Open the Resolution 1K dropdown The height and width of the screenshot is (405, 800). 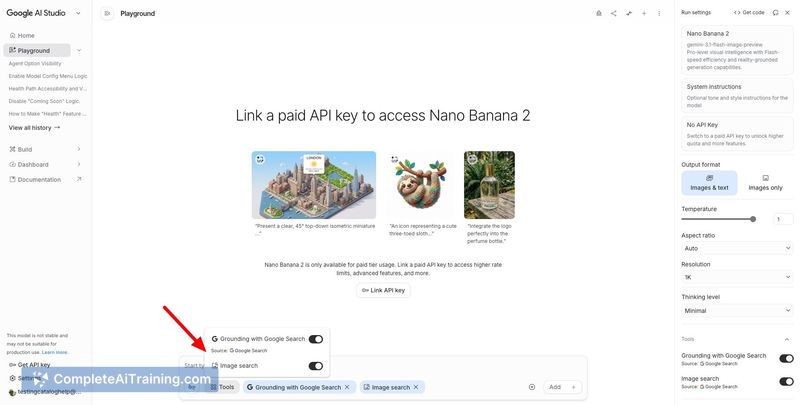click(737, 277)
